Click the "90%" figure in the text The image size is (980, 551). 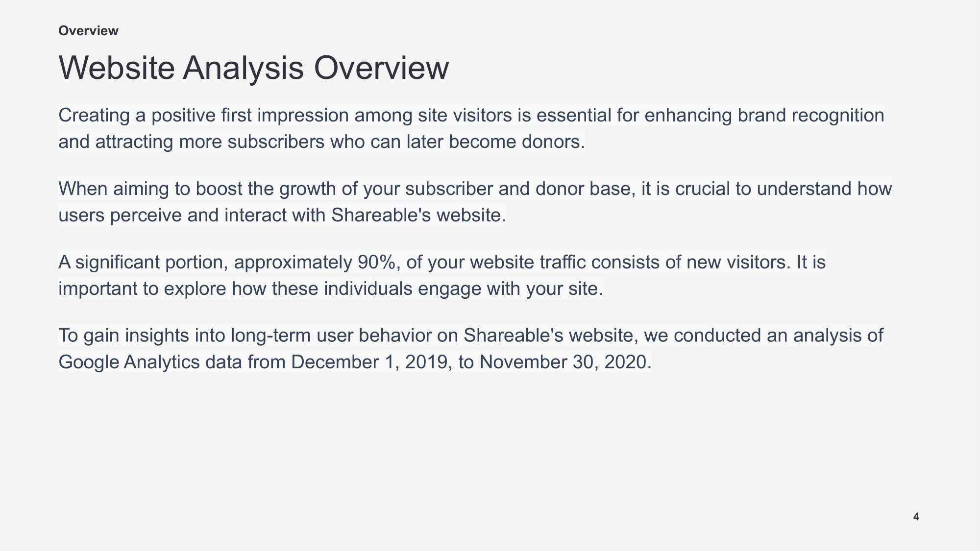(x=376, y=263)
